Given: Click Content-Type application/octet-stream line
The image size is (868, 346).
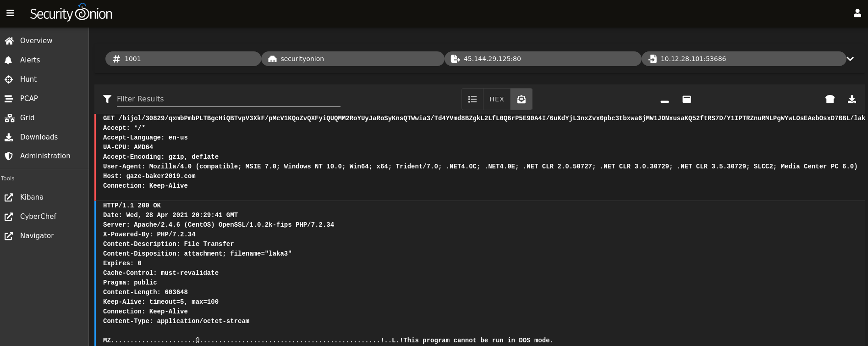Looking at the screenshot, I should [x=176, y=321].
